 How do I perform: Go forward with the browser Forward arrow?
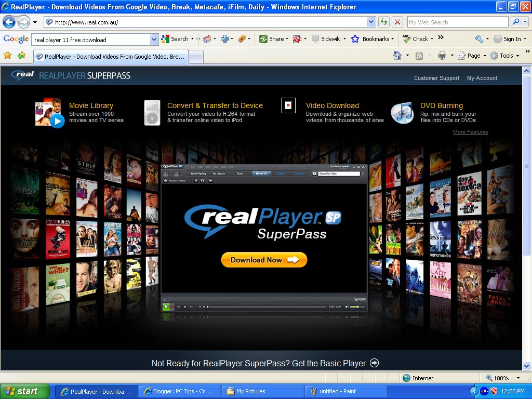click(x=23, y=22)
